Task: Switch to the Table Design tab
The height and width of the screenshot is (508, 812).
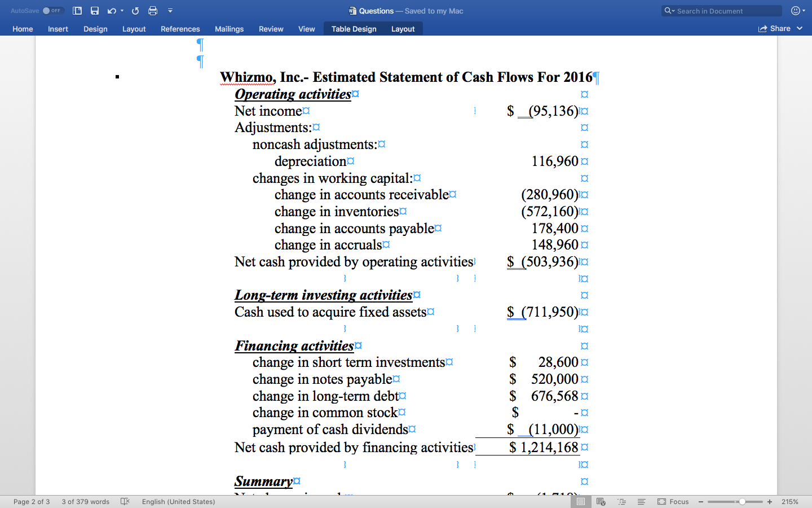Action: coord(354,28)
